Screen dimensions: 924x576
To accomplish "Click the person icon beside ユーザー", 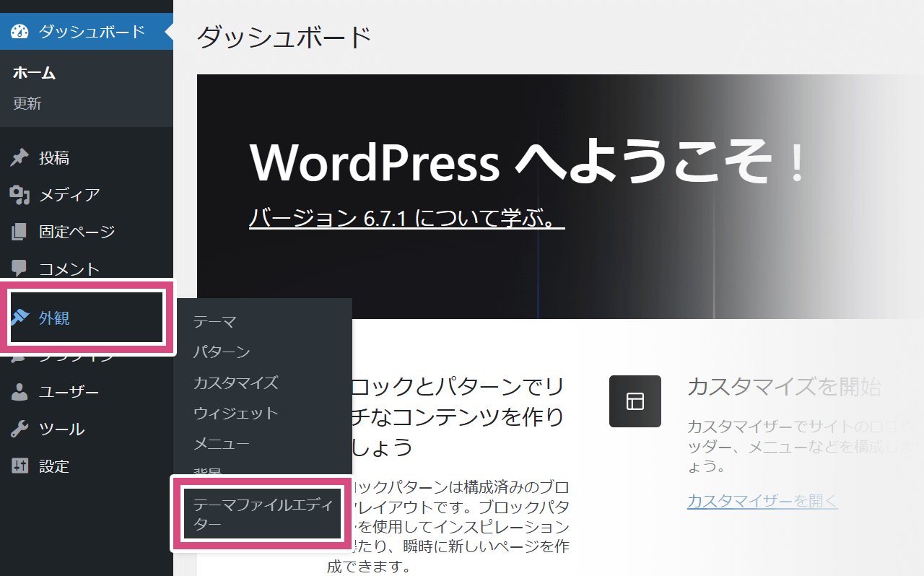I will click(x=19, y=392).
